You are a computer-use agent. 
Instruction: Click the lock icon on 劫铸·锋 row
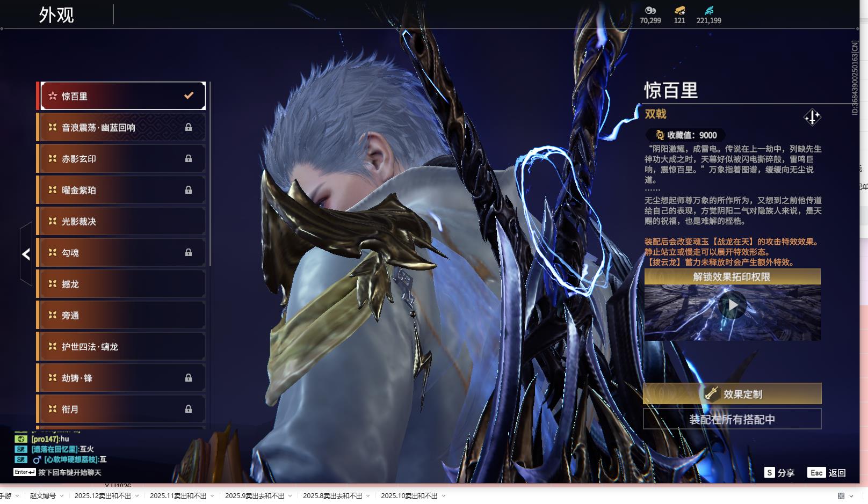[x=189, y=378]
